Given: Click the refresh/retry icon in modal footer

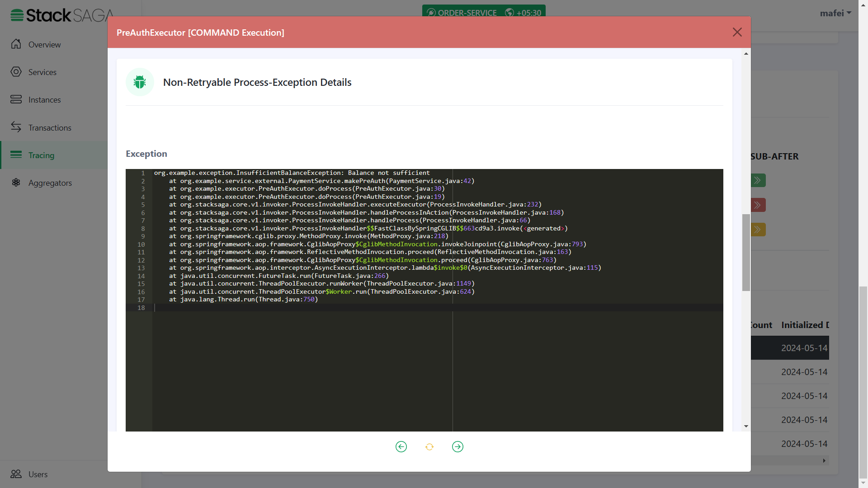Looking at the screenshot, I should pyautogui.click(x=429, y=446).
